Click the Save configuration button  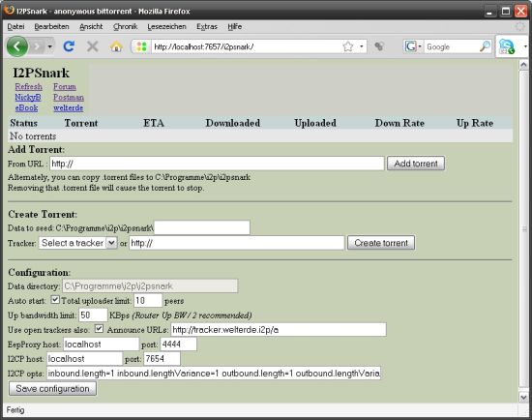pos(52,389)
